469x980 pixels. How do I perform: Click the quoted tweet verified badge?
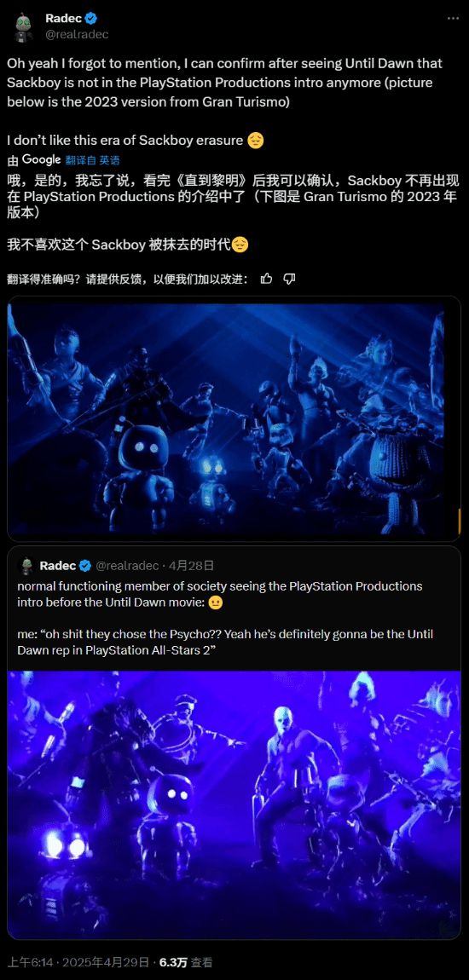(86, 566)
